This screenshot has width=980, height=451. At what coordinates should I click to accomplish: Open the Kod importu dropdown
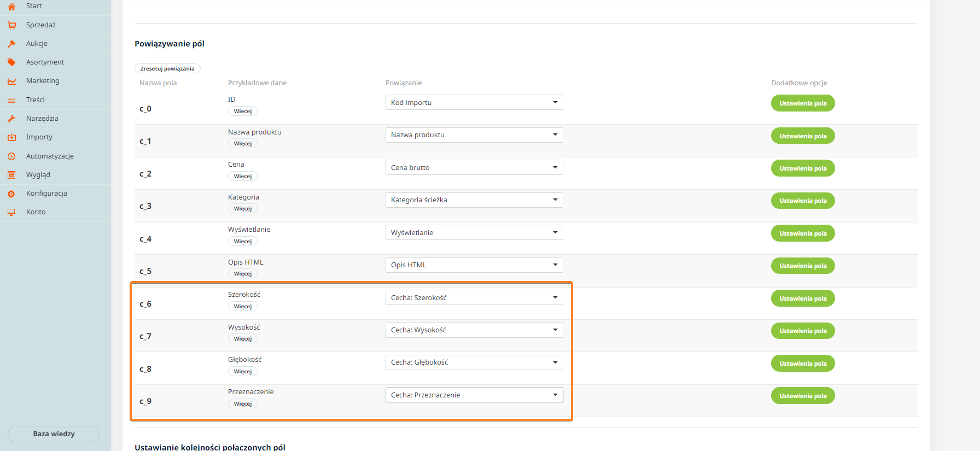point(474,103)
